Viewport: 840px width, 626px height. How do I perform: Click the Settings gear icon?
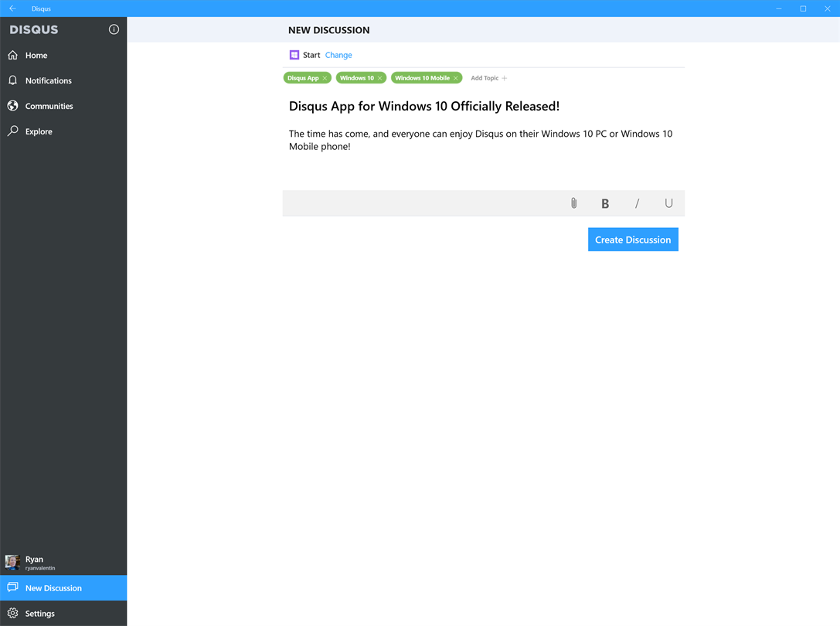pos(13,613)
